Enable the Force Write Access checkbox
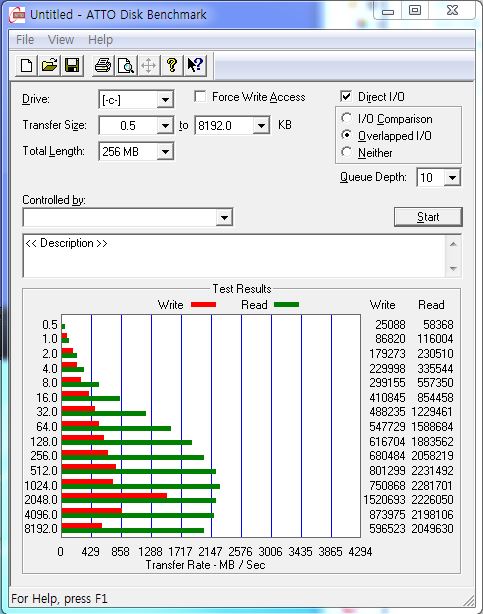The height and width of the screenshot is (614, 483). coord(200,96)
